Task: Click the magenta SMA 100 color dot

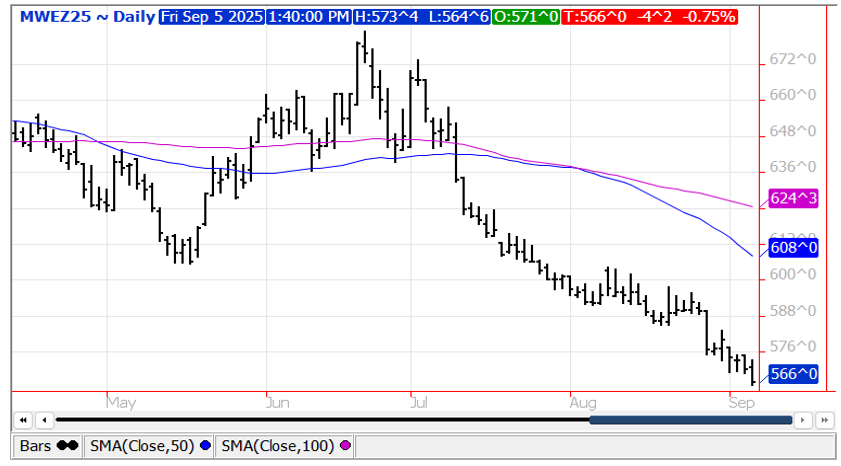Action: coord(346,445)
